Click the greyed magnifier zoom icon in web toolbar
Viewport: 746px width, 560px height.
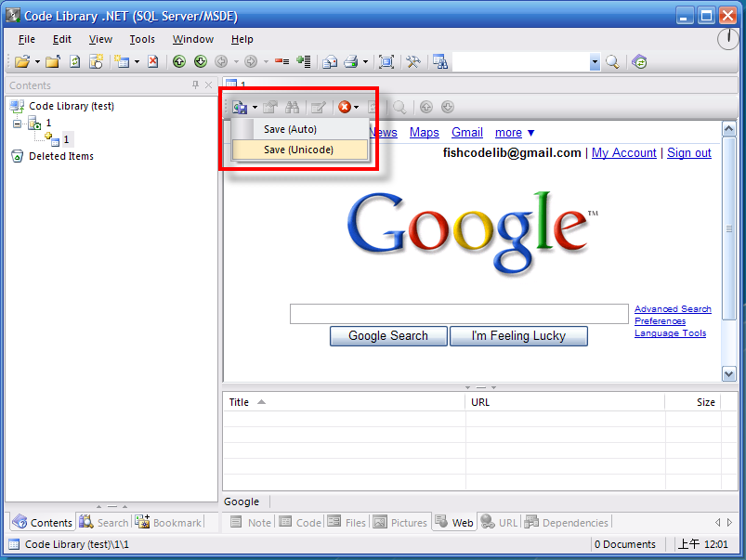[399, 108]
